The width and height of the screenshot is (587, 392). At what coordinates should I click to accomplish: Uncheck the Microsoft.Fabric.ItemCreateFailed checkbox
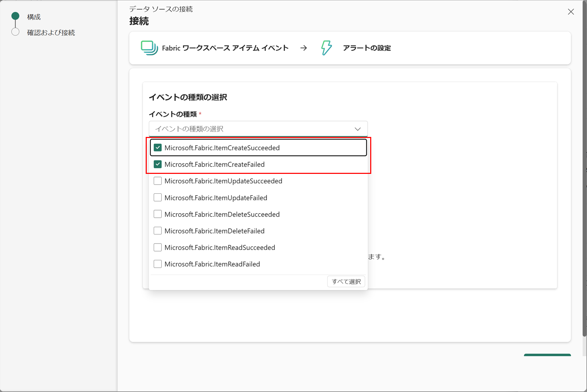[x=158, y=164]
